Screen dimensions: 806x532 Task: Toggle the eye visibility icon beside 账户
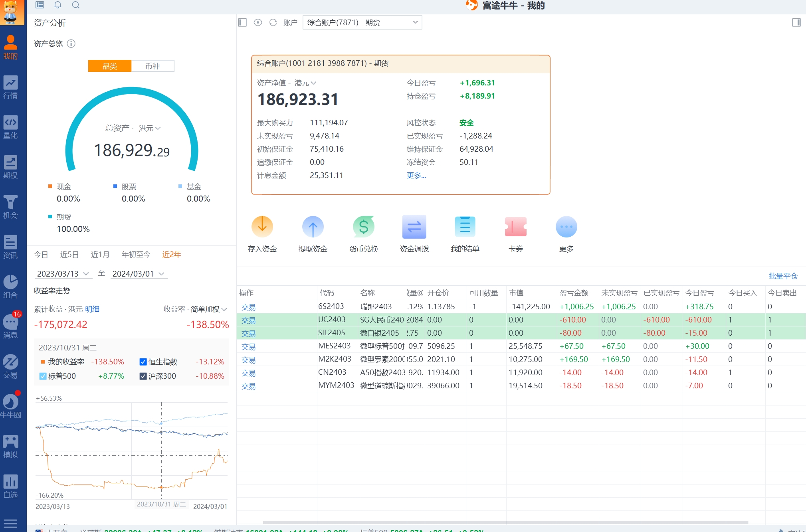click(258, 22)
